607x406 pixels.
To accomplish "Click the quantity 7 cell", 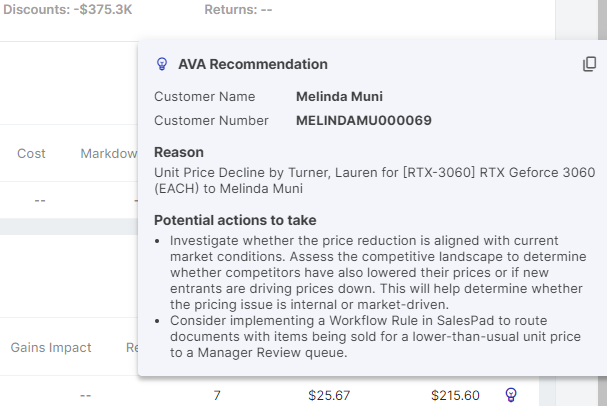I will (217, 395).
